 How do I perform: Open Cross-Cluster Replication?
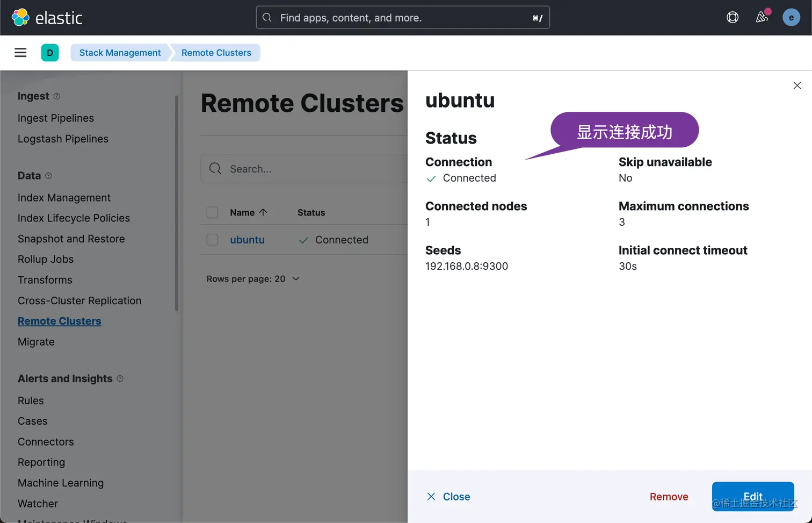[79, 300]
